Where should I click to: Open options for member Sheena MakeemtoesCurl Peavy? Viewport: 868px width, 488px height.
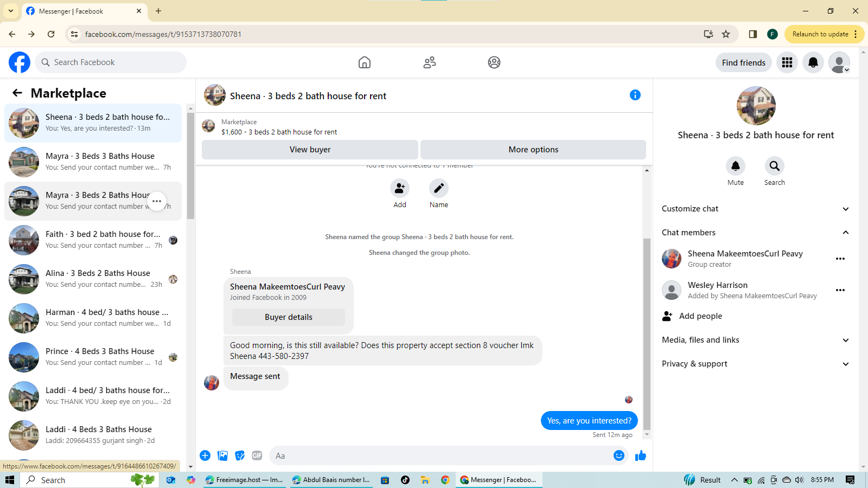click(840, 259)
